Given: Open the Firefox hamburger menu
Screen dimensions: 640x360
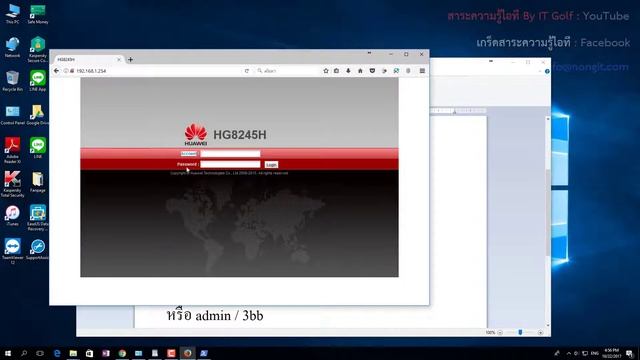Looking at the screenshot, I should [x=422, y=71].
